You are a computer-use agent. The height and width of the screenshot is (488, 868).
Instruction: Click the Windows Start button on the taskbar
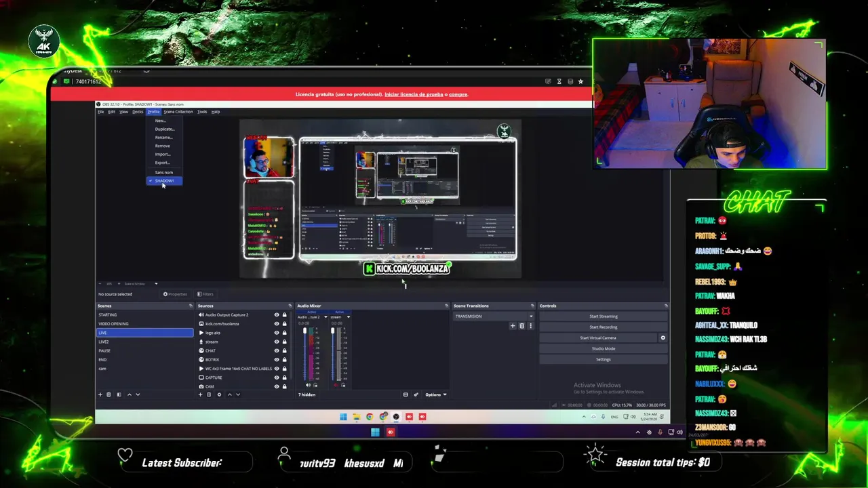[342, 417]
